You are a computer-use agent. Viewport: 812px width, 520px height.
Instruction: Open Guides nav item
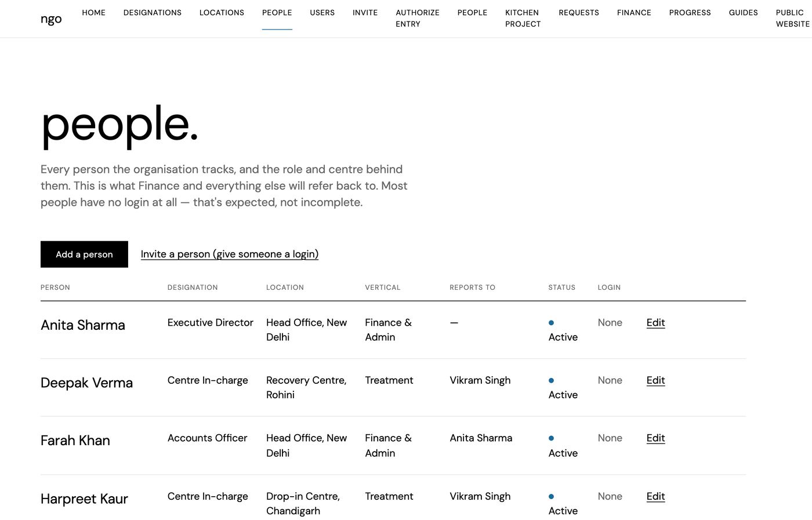click(743, 13)
